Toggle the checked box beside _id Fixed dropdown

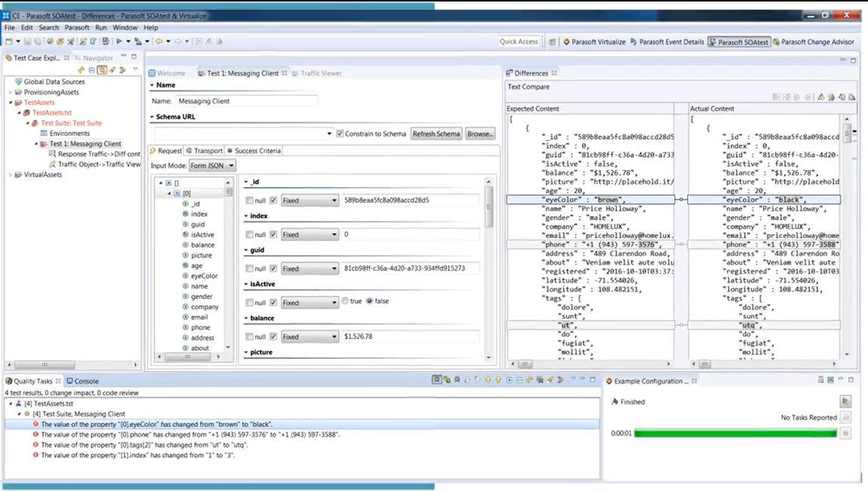pos(273,201)
